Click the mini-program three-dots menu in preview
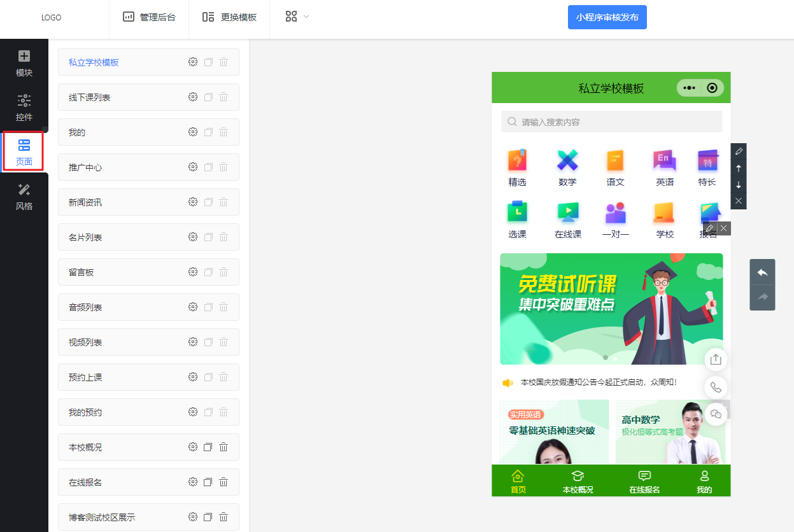The height and width of the screenshot is (532, 794). [x=689, y=88]
